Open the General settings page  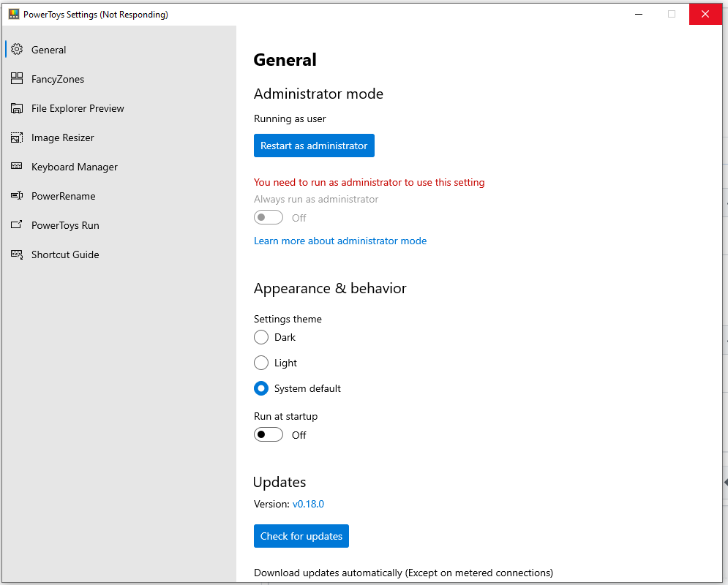[119, 50]
